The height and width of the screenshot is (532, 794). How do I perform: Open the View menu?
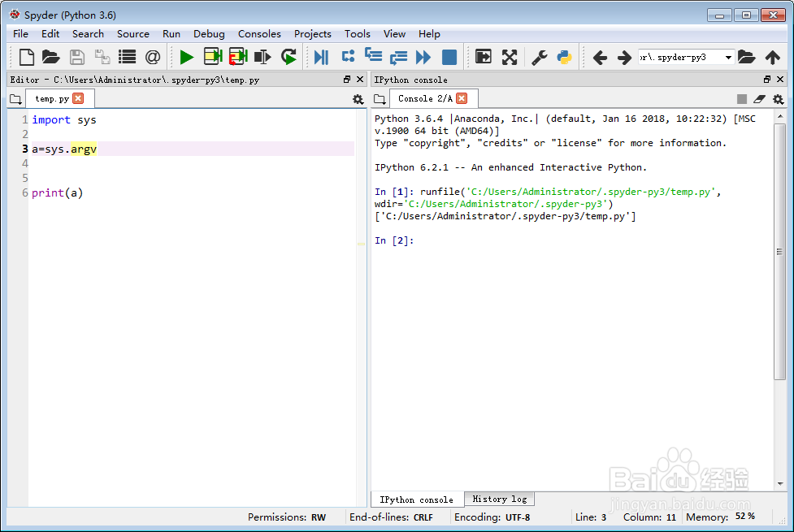pos(394,34)
